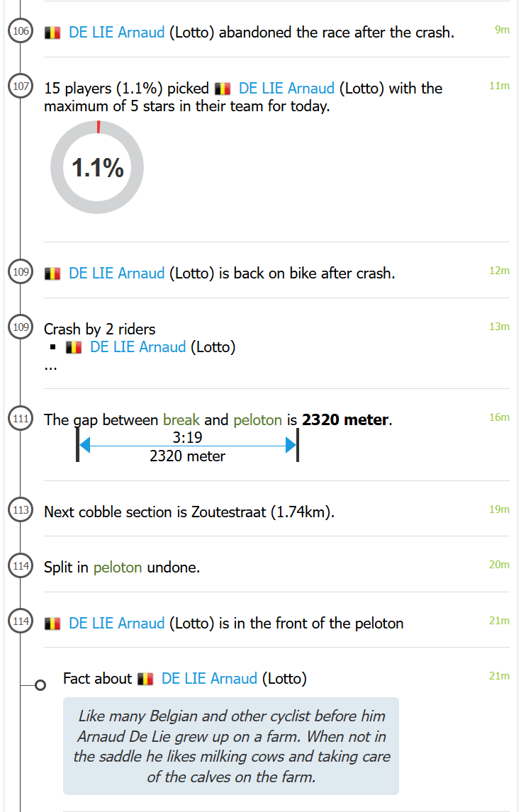Click Belgian flag in 5 stars entry
Image resolution: width=521 pixels, height=812 pixels.
(x=223, y=89)
